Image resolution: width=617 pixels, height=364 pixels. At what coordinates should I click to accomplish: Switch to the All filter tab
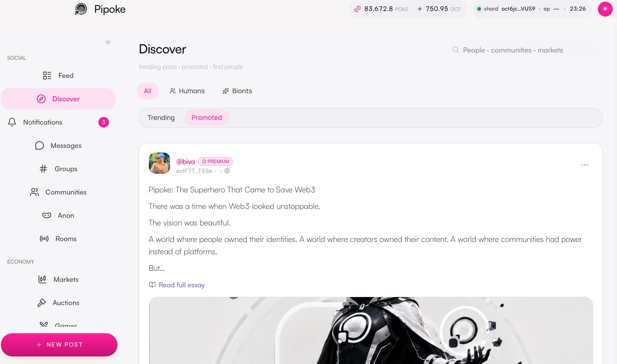point(148,91)
